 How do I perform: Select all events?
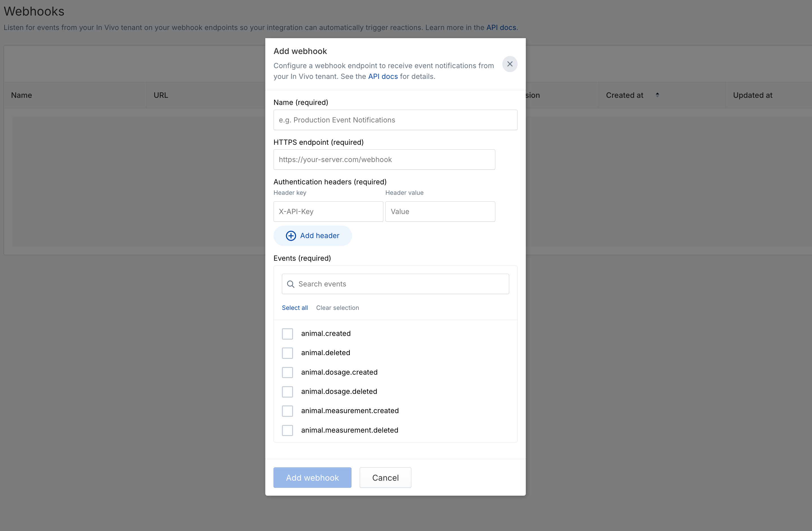click(295, 307)
